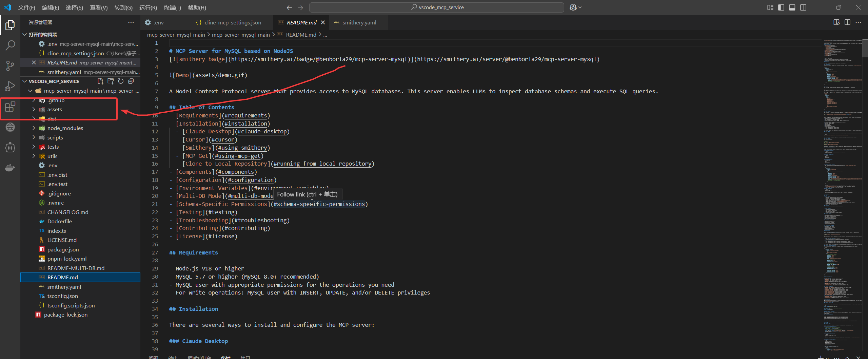
Task: Toggle secondary side bar visibility
Action: (803, 7)
